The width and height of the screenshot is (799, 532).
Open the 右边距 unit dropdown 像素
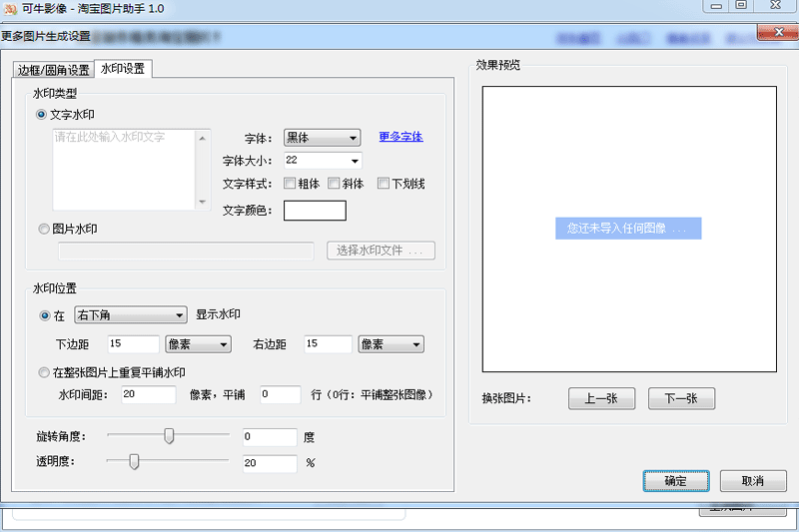[391, 344]
